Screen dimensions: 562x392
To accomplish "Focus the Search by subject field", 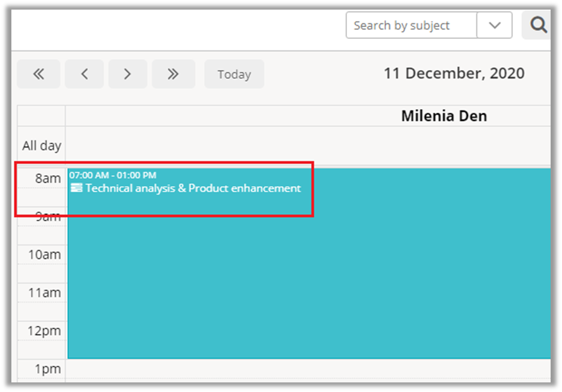I will [x=411, y=25].
